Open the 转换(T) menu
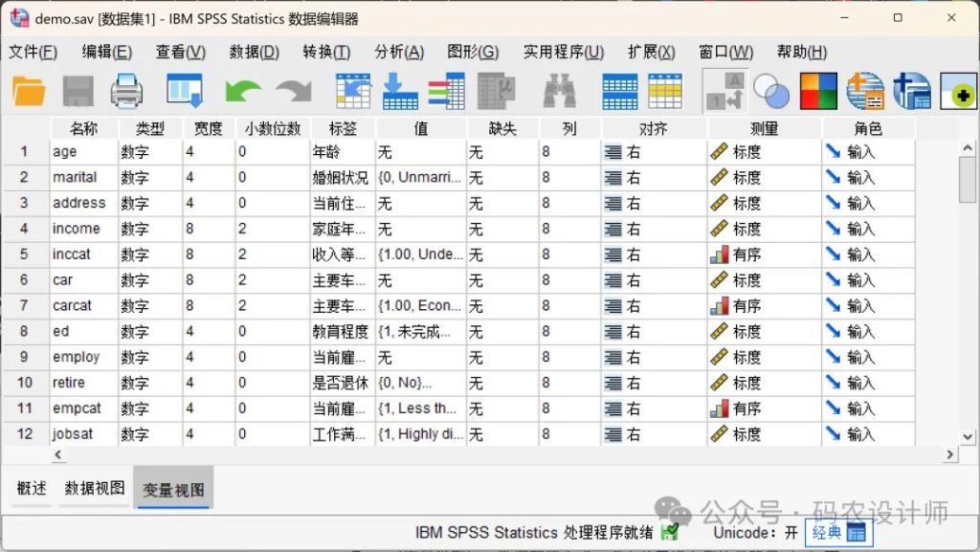 point(326,52)
